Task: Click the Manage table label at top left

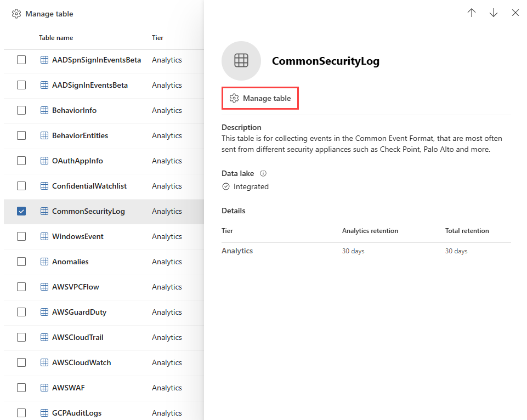Action: (x=49, y=14)
